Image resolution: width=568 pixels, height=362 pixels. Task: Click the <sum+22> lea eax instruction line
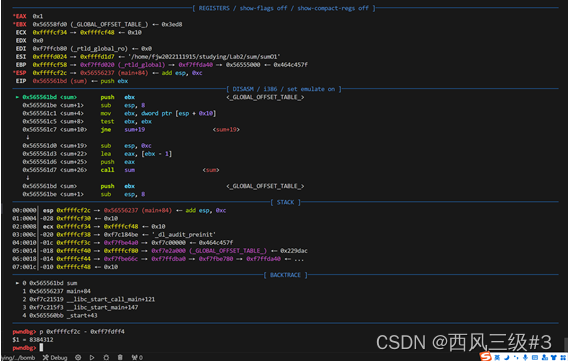tap(97, 154)
